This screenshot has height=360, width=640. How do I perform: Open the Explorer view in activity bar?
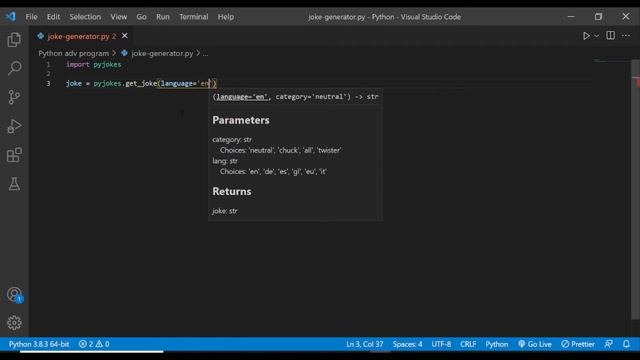(14, 40)
